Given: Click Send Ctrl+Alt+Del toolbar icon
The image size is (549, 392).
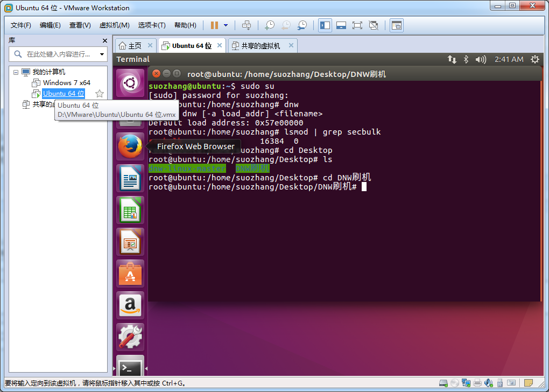Looking at the screenshot, I should [247, 25].
